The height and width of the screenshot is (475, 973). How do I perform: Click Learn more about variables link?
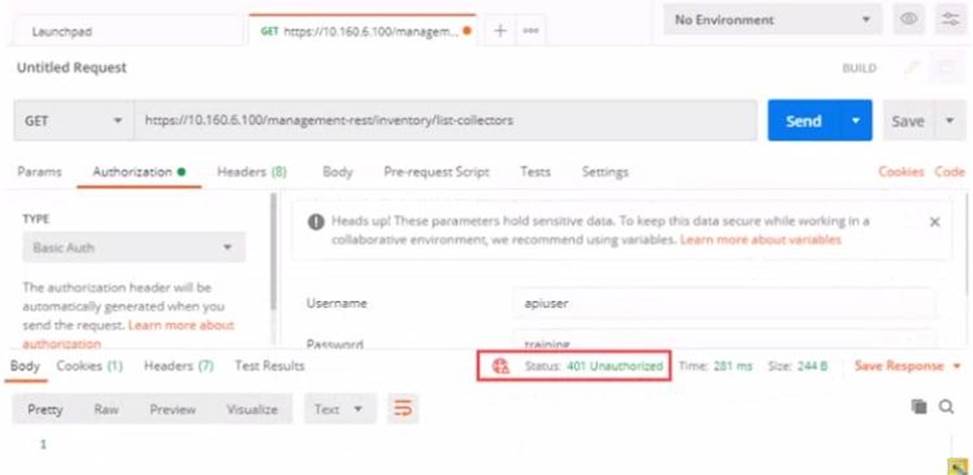(x=761, y=240)
